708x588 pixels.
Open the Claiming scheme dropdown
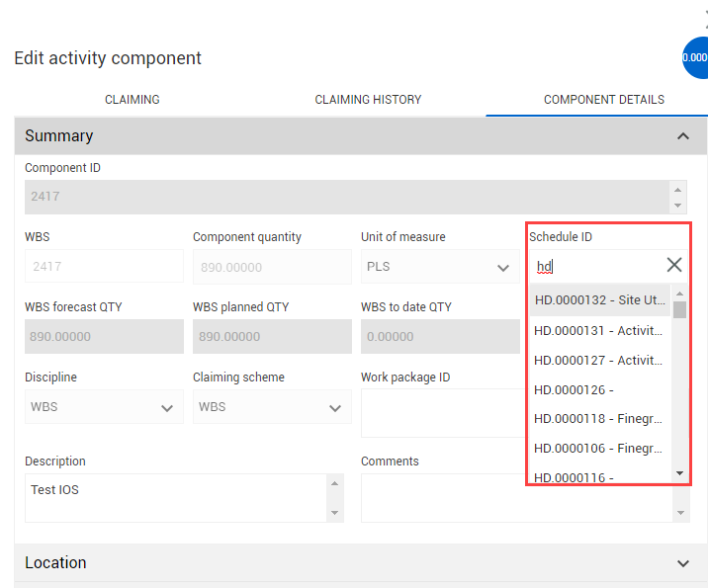[x=272, y=407]
